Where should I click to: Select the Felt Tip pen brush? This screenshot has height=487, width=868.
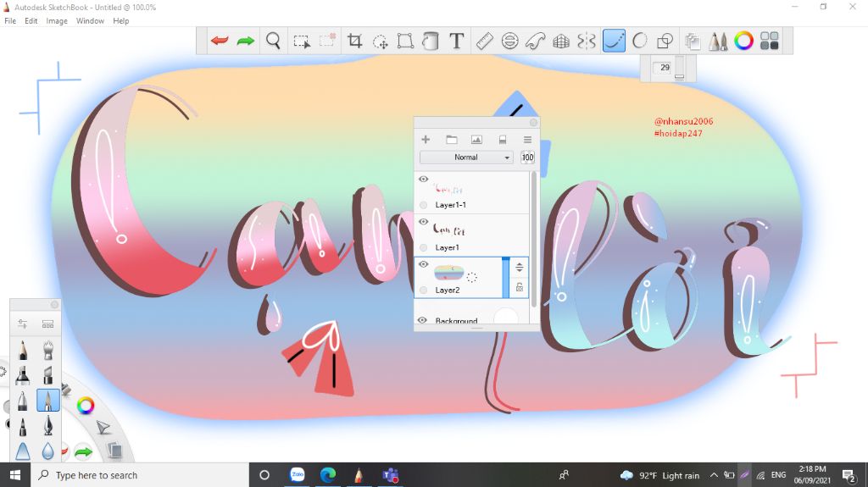tap(23, 426)
